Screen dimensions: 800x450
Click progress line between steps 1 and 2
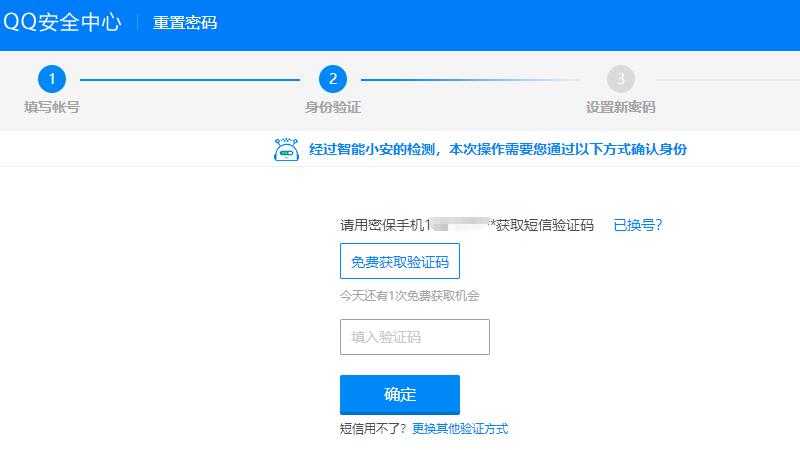coord(190,79)
